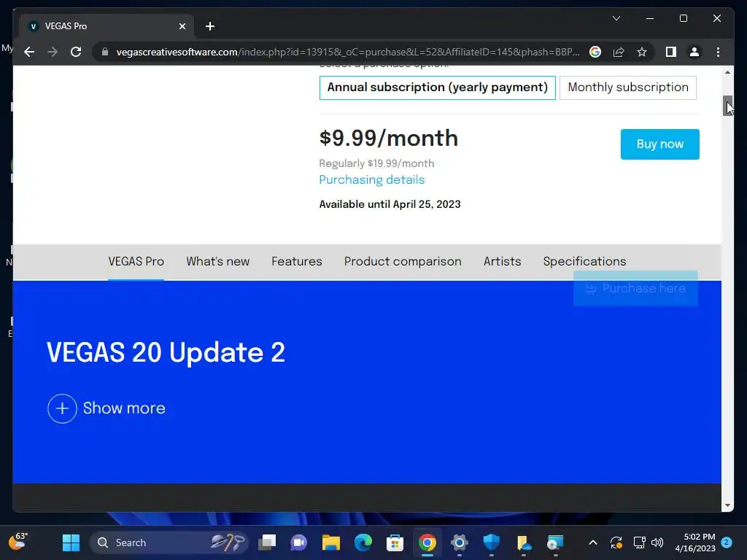This screenshot has width=747, height=560.
Task: Open the Chrome profile avatar
Action: click(x=694, y=52)
